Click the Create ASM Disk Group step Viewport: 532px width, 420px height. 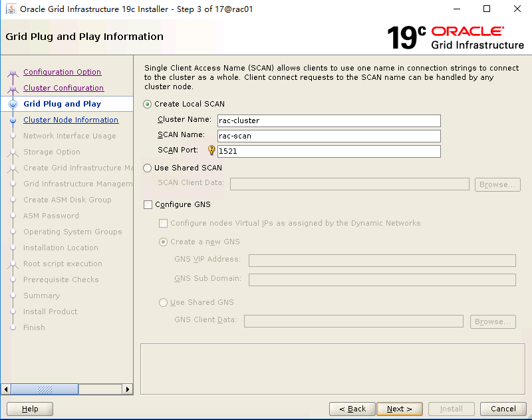tap(67, 200)
